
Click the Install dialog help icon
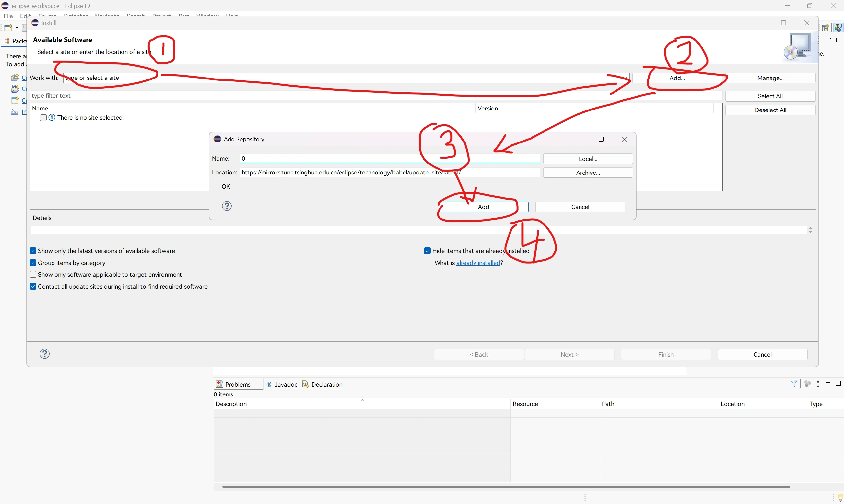click(45, 354)
